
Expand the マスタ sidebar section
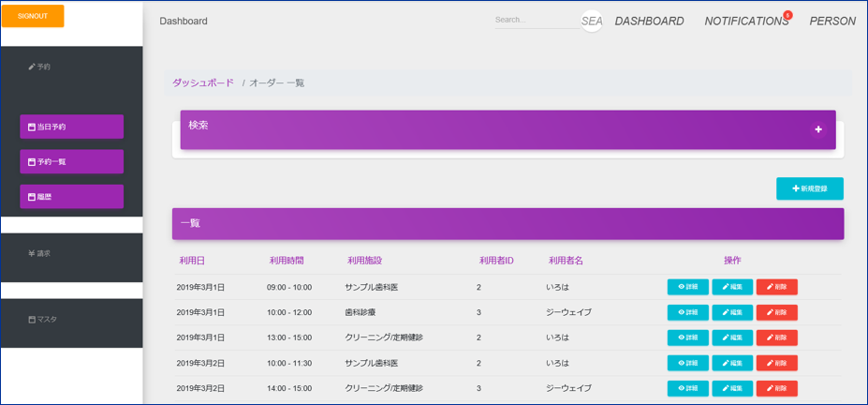click(42, 319)
